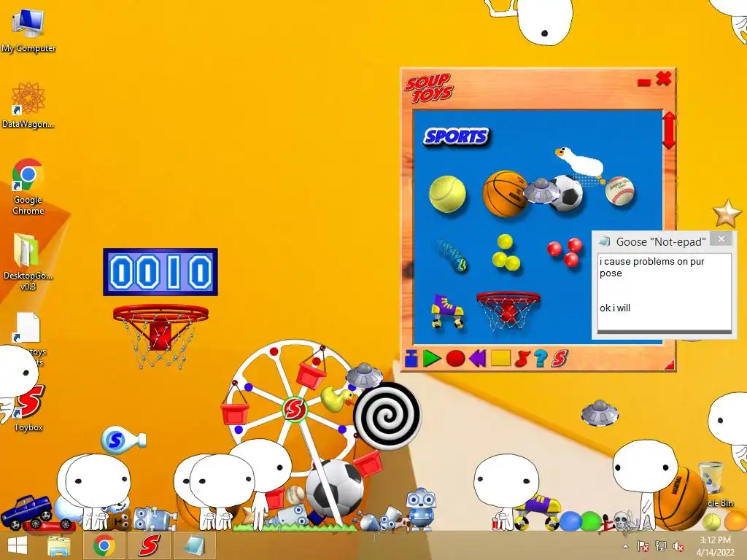This screenshot has height=560, width=747.
Task: Show hidden tray icons arrow
Action: point(625,547)
